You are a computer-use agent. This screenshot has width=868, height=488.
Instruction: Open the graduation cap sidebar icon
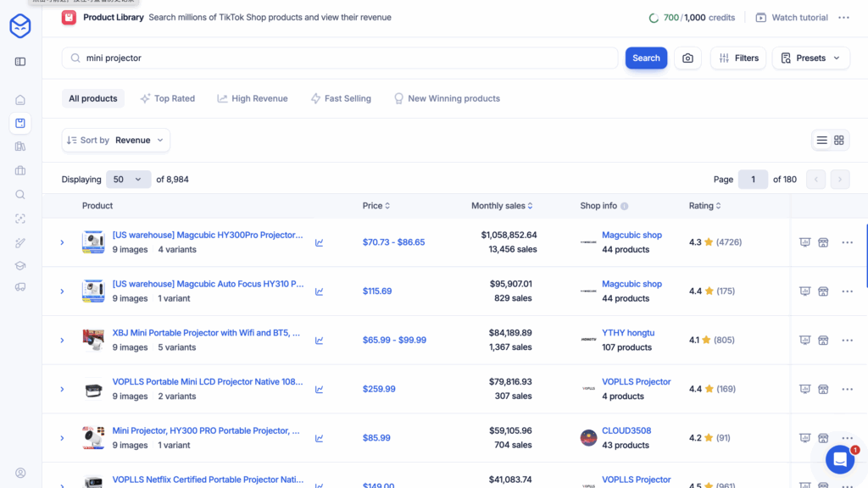(x=20, y=265)
